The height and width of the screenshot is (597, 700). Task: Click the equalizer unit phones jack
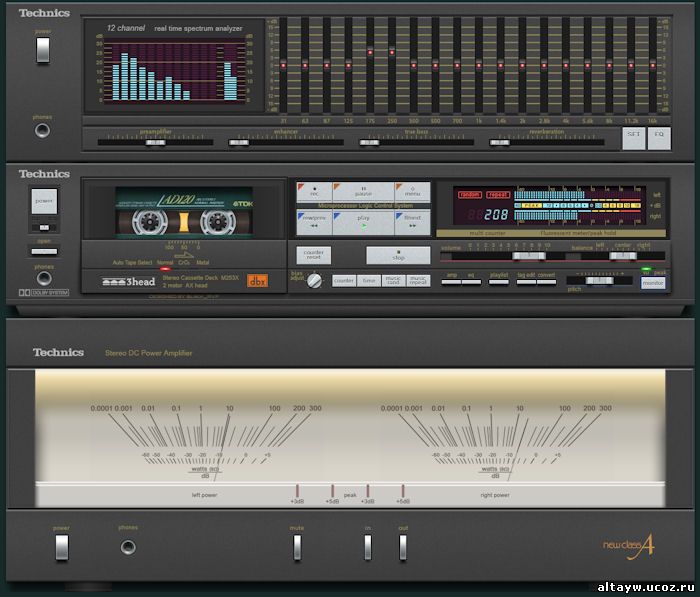coord(42,130)
